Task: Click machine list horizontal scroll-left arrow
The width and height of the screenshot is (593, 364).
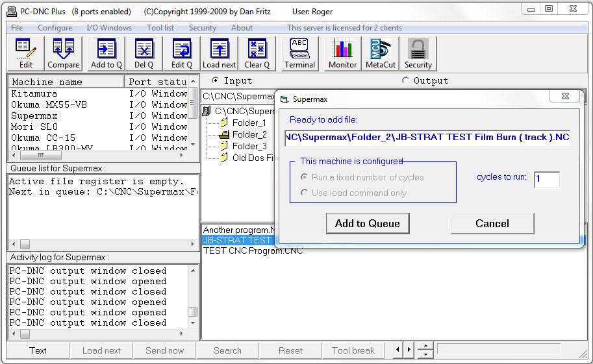Action: 14,155
